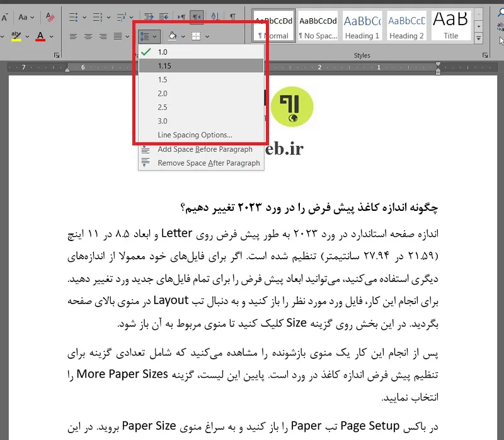Expand the Multilevel List dropdown arrow
Image resolution: width=504 pixels, height=440 pixels.
point(131,18)
